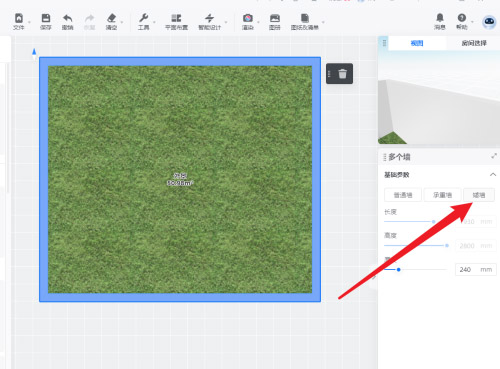This screenshot has height=369, width=500.
Task: Select the 矮墙 wall type option
Action: pos(479,195)
